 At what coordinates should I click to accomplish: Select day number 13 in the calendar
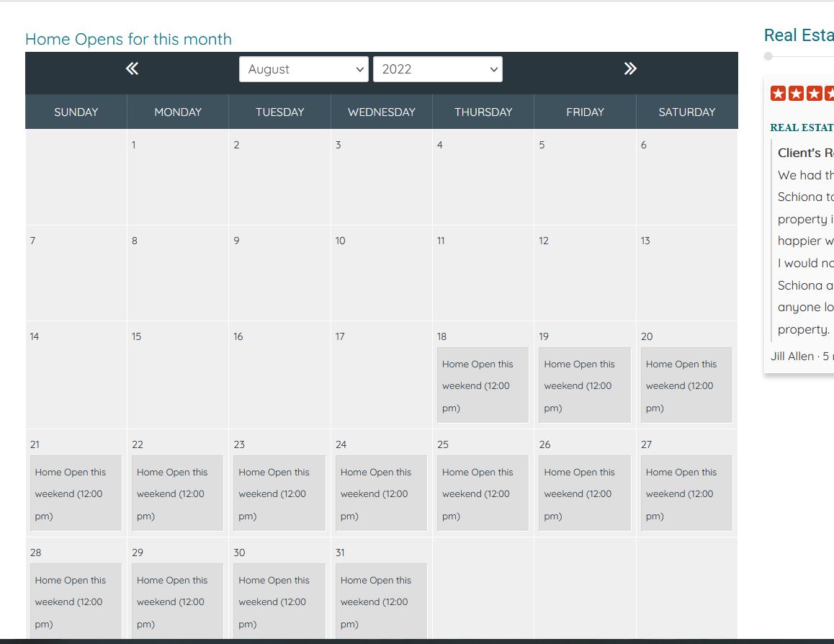click(x=645, y=241)
